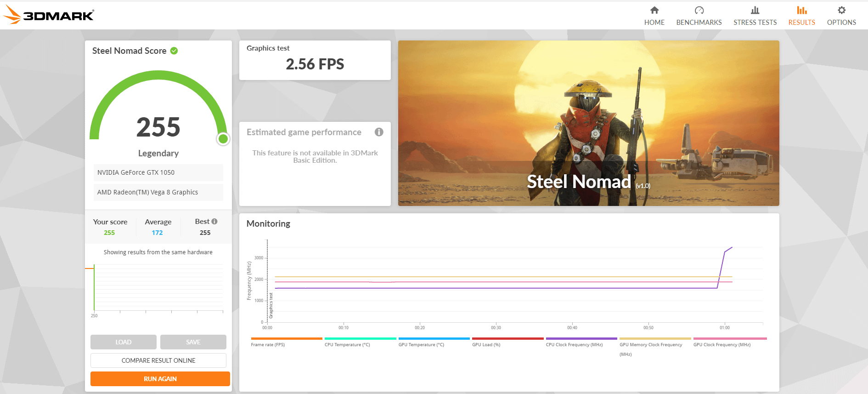Click the Graphics test card title
868x394 pixels.
[268, 48]
